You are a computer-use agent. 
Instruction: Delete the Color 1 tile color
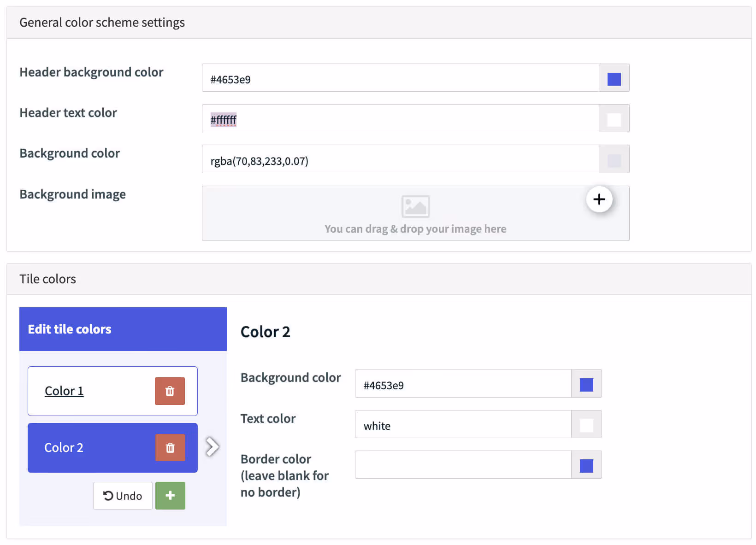[170, 391]
